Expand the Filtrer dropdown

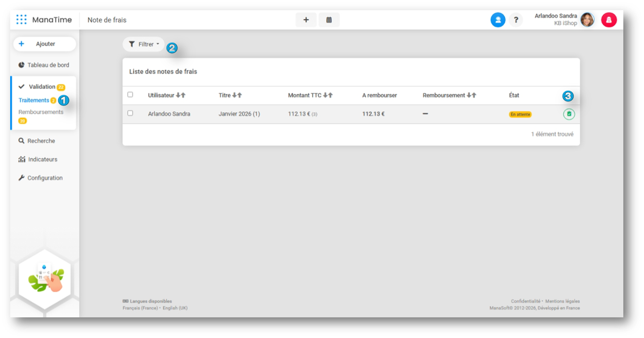(x=144, y=44)
